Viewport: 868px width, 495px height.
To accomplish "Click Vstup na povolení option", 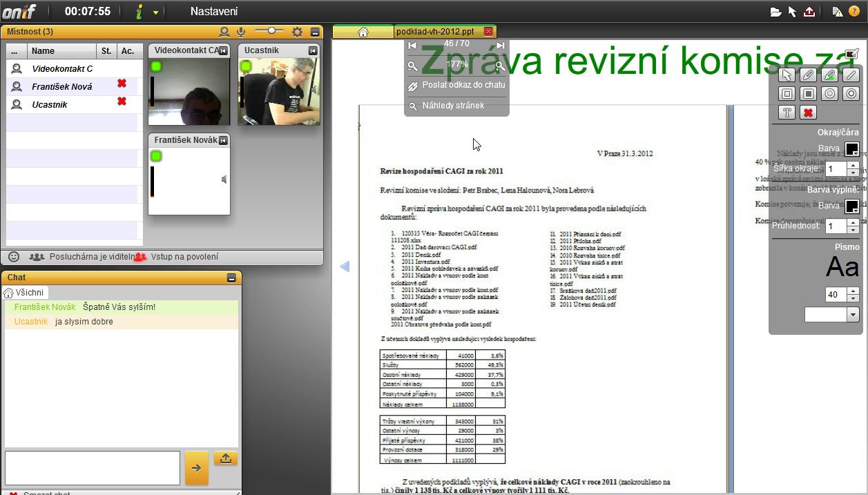I will coord(177,257).
